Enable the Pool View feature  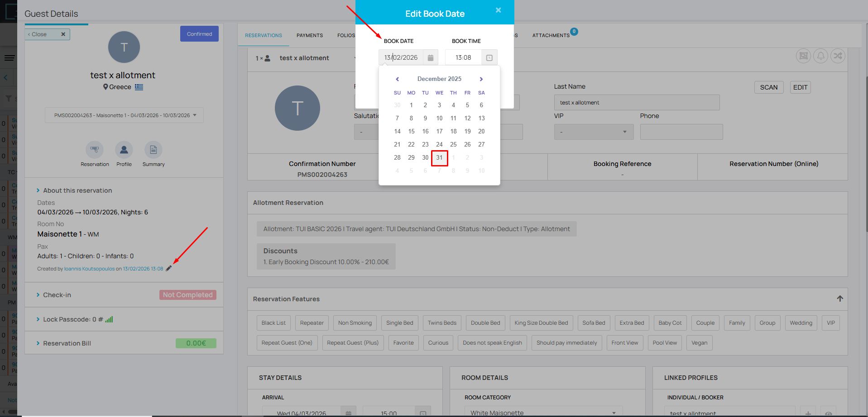[x=664, y=343]
